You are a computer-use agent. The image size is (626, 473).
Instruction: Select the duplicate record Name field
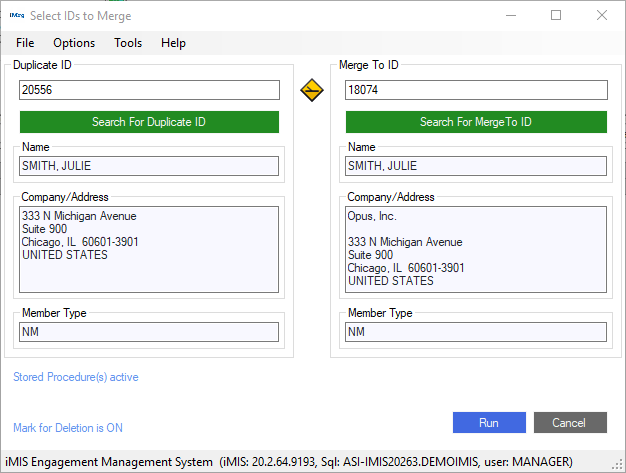pos(149,166)
